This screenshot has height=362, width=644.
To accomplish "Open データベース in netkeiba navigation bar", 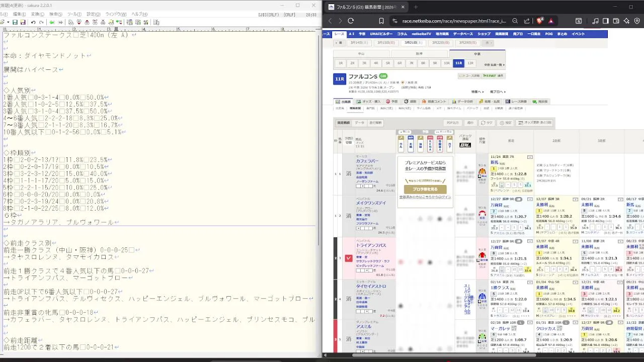I will [x=463, y=34].
